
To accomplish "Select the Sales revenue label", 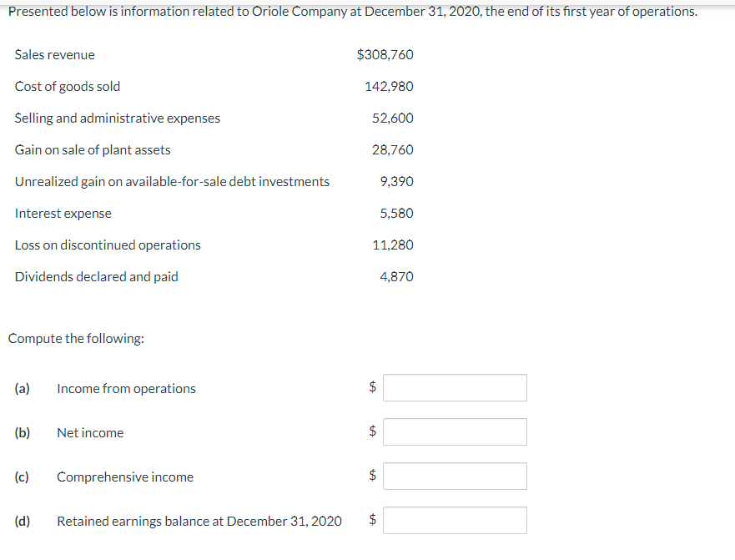I will point(54,54).
